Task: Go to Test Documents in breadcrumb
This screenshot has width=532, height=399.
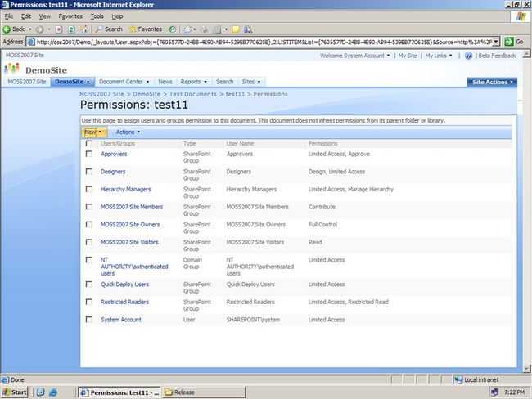Action: coord(192,94)
